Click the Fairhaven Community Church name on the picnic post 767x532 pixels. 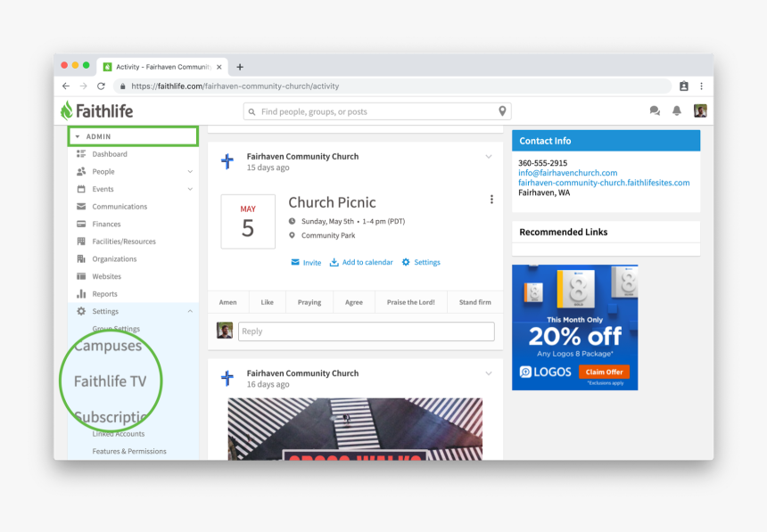tap(303, 157)
